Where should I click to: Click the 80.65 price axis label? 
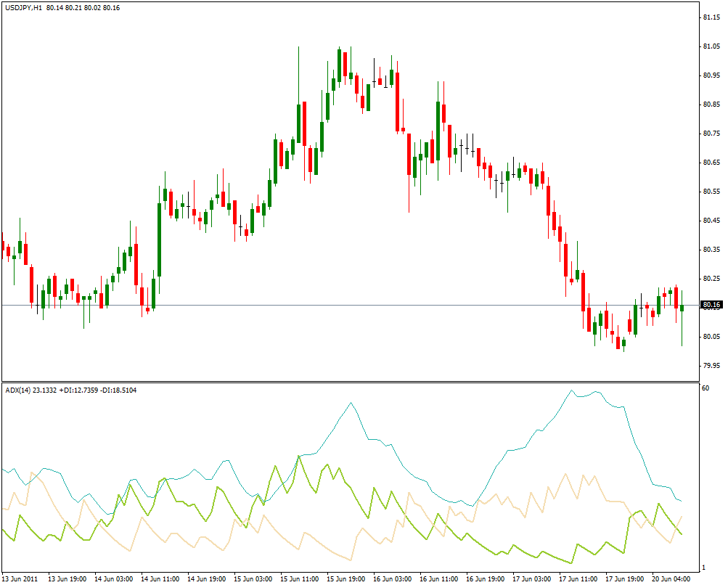[711, 163]
